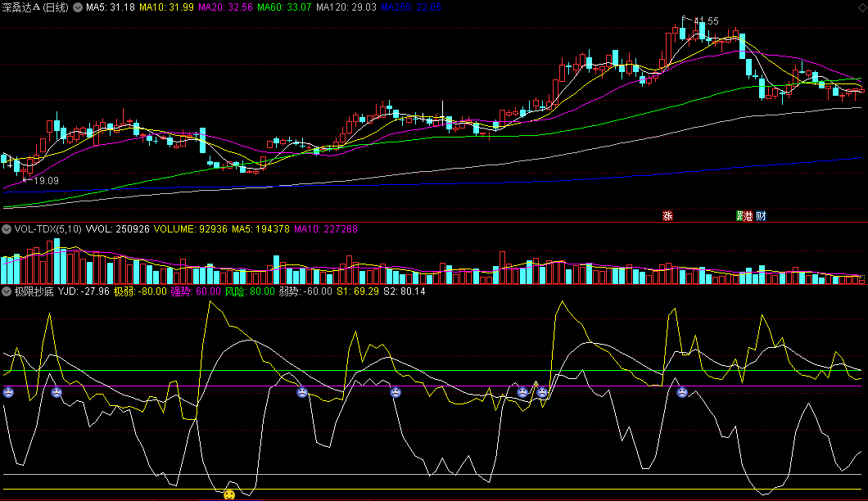Click the 深桑达A (日线) chart title
This screenshot has height=501, width=868.
[35, 7]
